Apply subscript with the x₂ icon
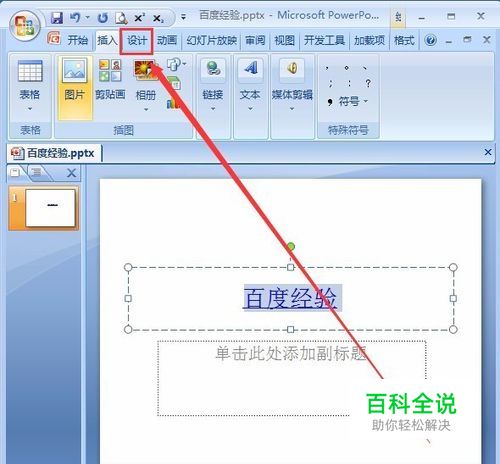 click(x=158, y=18)
